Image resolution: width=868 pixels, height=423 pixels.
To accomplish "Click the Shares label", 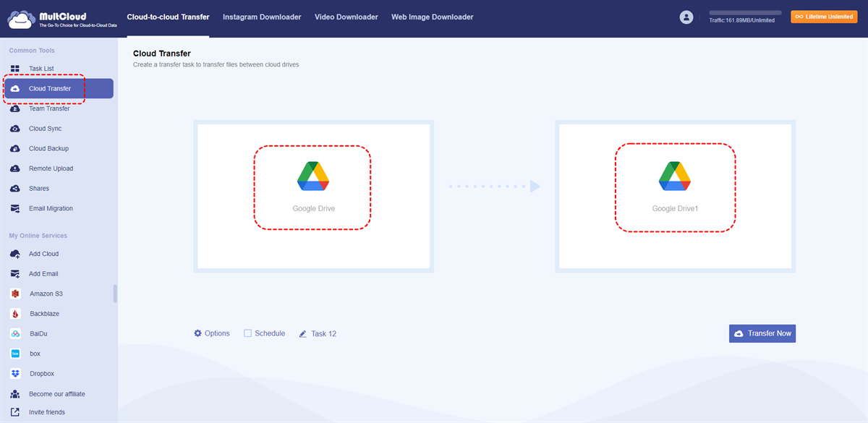I will point(39,189).
